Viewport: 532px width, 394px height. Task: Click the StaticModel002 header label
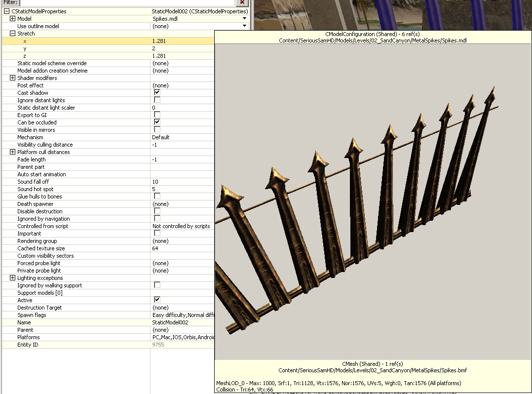tap(200, 11)
